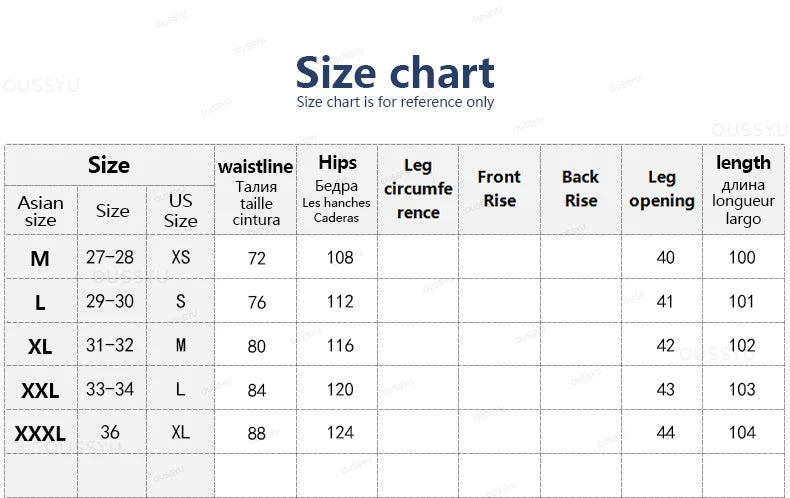Click the length value 100 cell
Viewport: 790px width, 498px height.
coord(742,258)
